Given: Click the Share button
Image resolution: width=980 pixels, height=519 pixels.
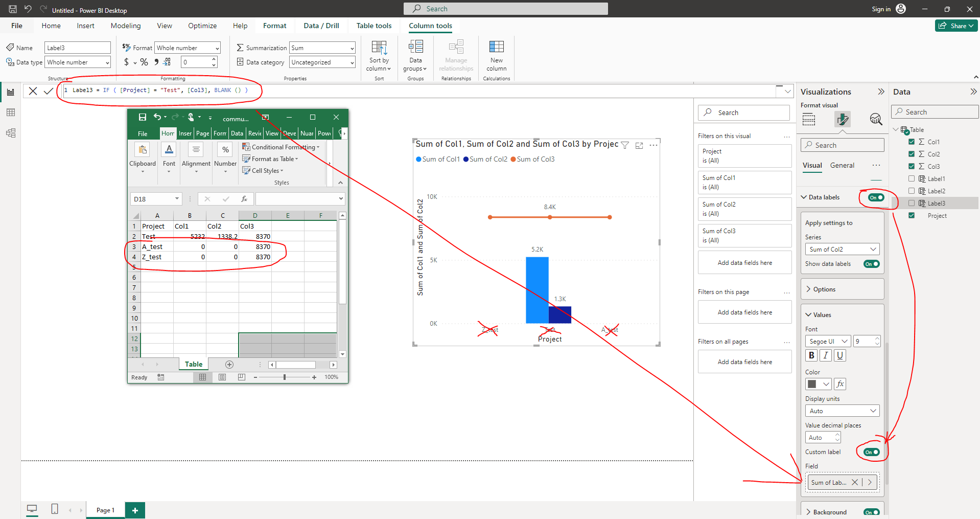Looking at the screenshot, I should 956,26.
